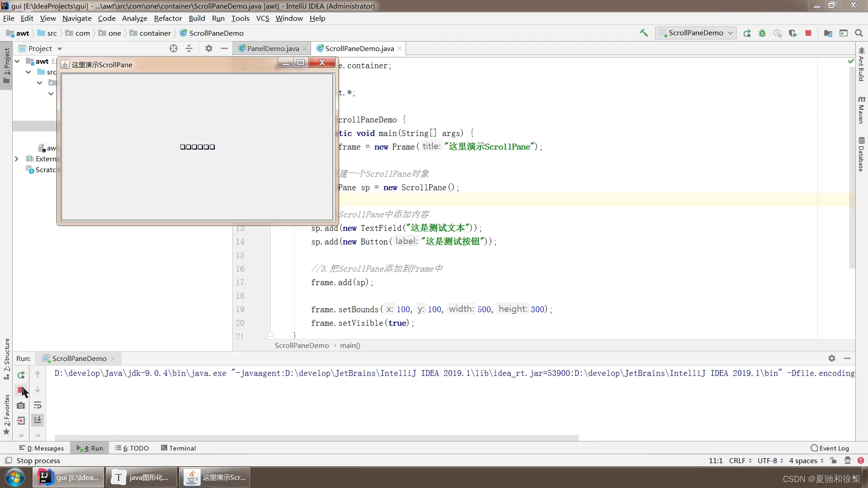This screenshot has height=488, width=868.
Task: Click the camera thread dump icon
Action: (x=21, y=405)
